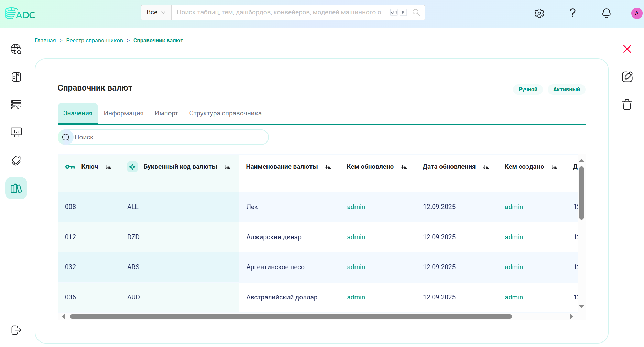Click the key icon in the Ключ header
The width and height of the screenshot is (644, 347).
coord(70,167)
